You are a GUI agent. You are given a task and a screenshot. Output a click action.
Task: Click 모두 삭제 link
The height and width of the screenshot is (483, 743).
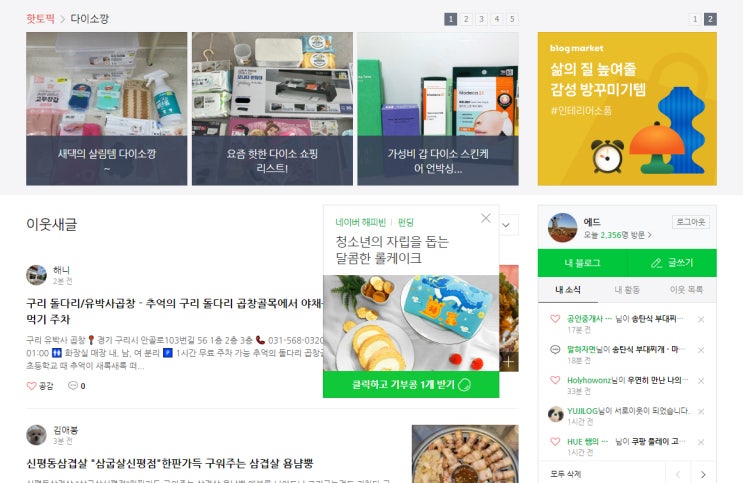pos(565,474)
